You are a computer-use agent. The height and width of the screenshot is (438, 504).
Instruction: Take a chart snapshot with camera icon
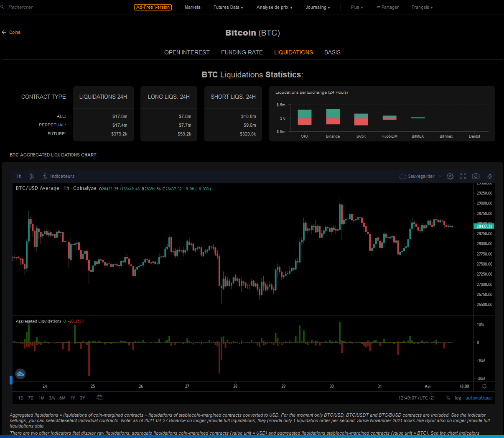click(x=476, y=176)
